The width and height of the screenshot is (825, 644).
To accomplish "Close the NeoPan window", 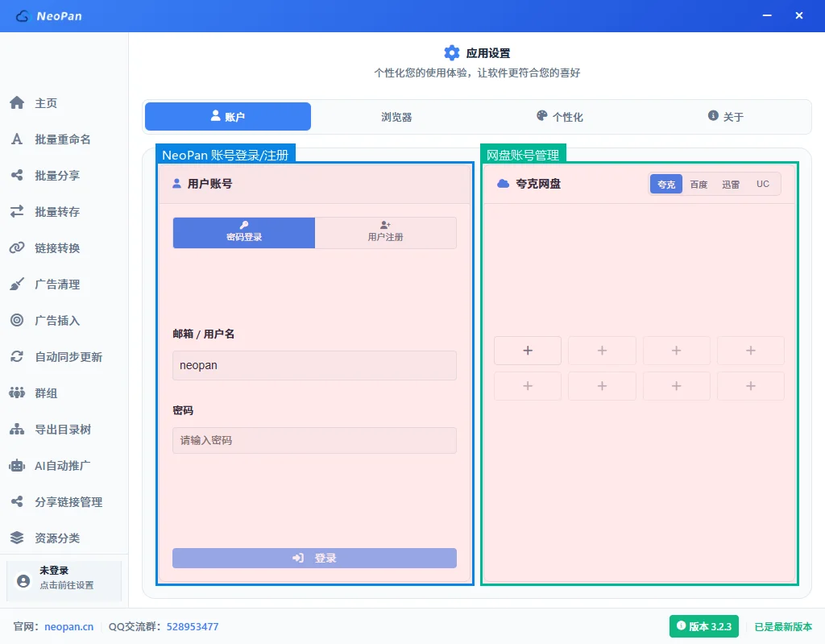I will tap(798, 16).
